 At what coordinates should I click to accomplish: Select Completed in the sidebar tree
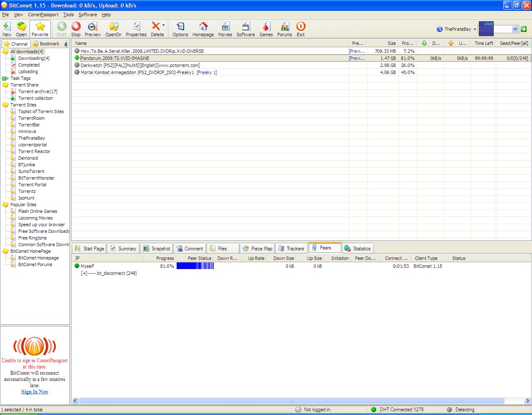point(29,65)
